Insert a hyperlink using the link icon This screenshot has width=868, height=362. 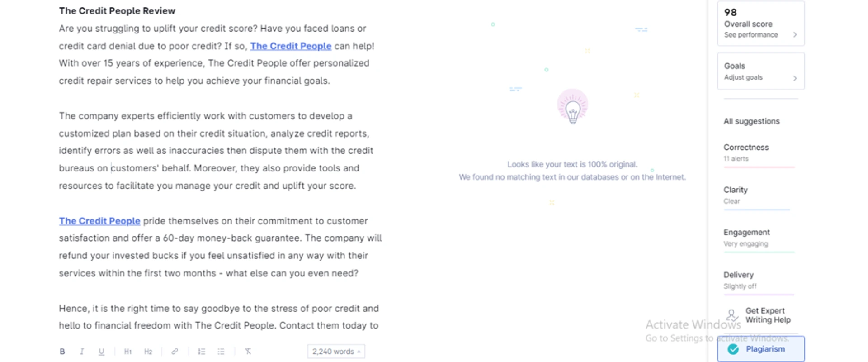[x=175, y=352]
